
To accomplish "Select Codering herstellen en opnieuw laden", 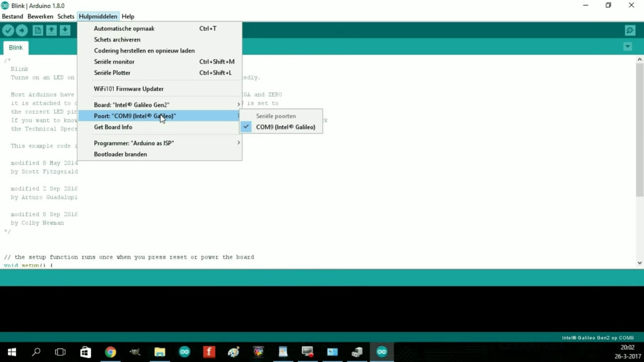I will point(160,51).
